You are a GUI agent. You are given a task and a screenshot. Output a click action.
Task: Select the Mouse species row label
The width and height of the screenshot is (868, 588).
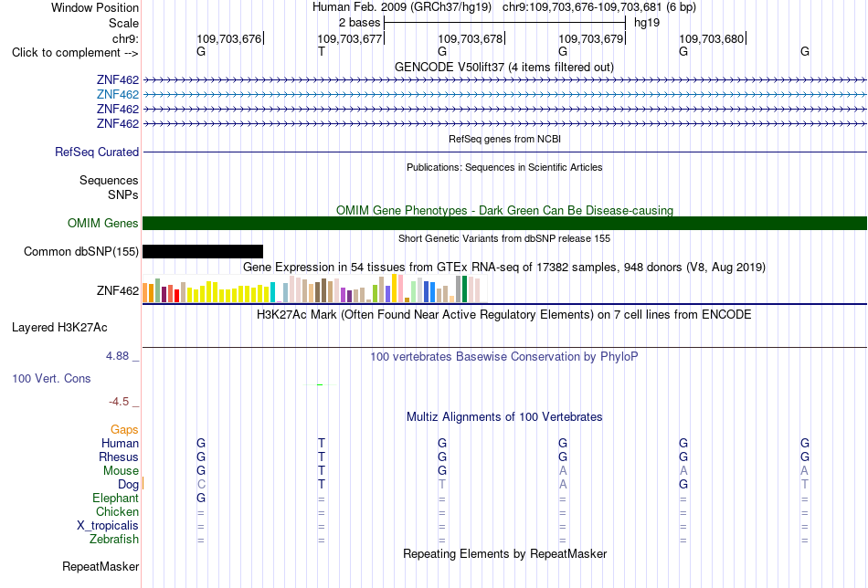[x=121, y=471]
